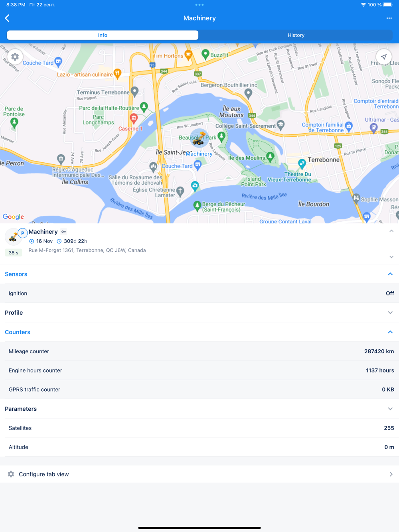Tap the Google logo on map
The height and width of the screenshot is (532, 399).
14,217
